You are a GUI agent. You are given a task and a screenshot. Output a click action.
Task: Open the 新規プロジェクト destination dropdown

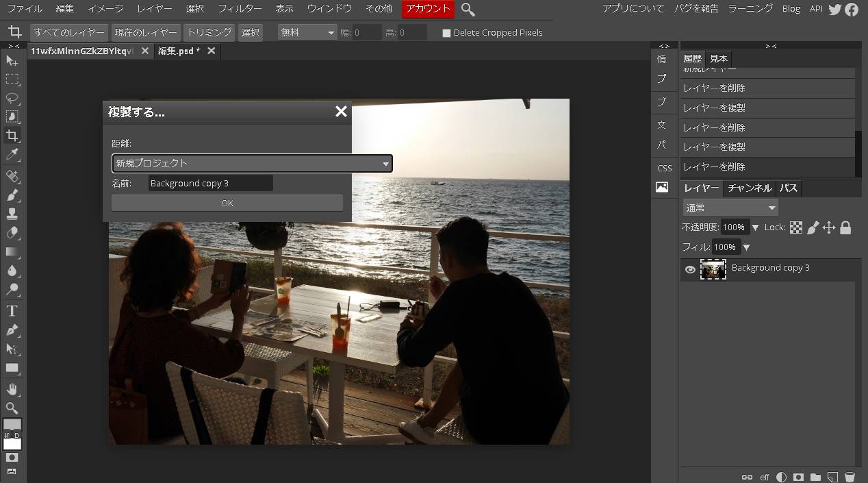coord(252,163)
